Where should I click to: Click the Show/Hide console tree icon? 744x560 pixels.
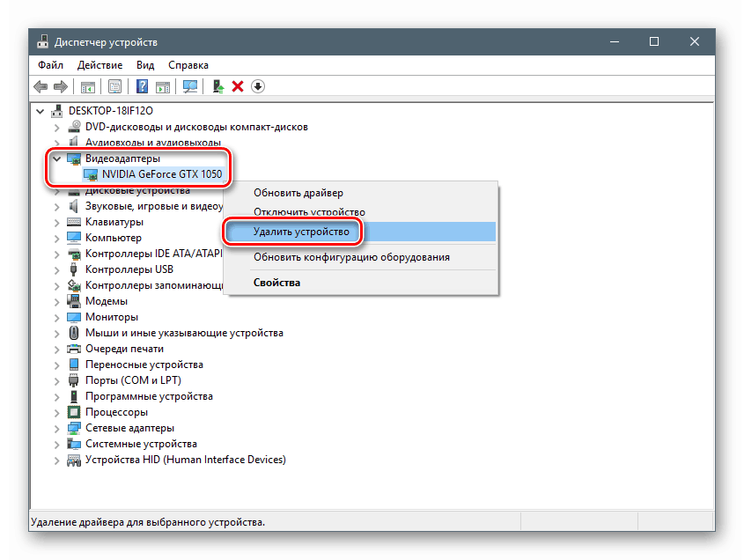click(x=87, y=86)
